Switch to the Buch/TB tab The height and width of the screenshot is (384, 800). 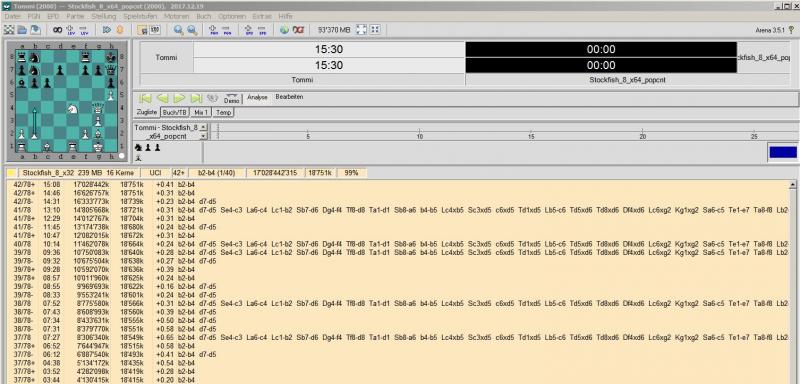174,112
